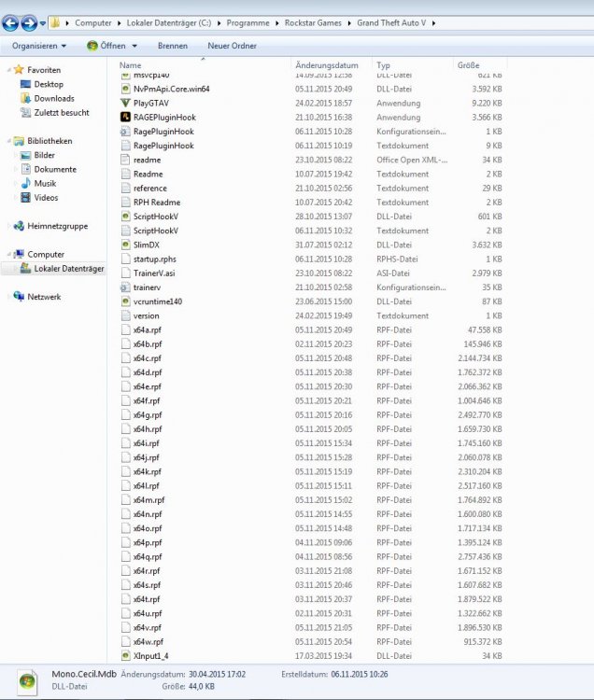The height and width of the screenshot is (700, 594).
Task: Select the reference text document icon
Action: coord(126,188)
